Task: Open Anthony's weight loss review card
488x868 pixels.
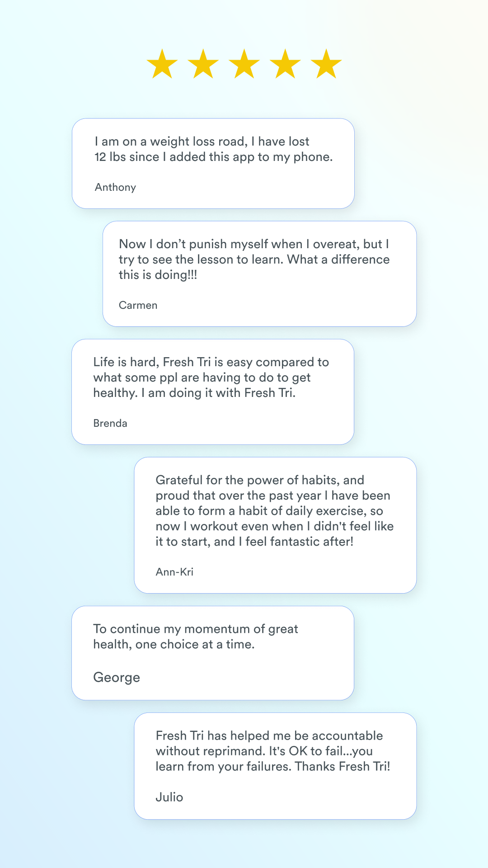Action: coord(213,164)
